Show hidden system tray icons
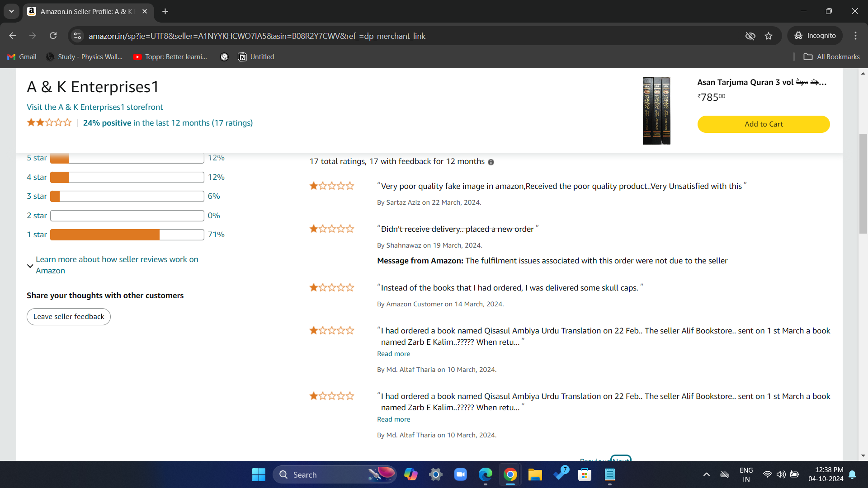The height and width of the screenshot is (488, 868). (706, 474)
